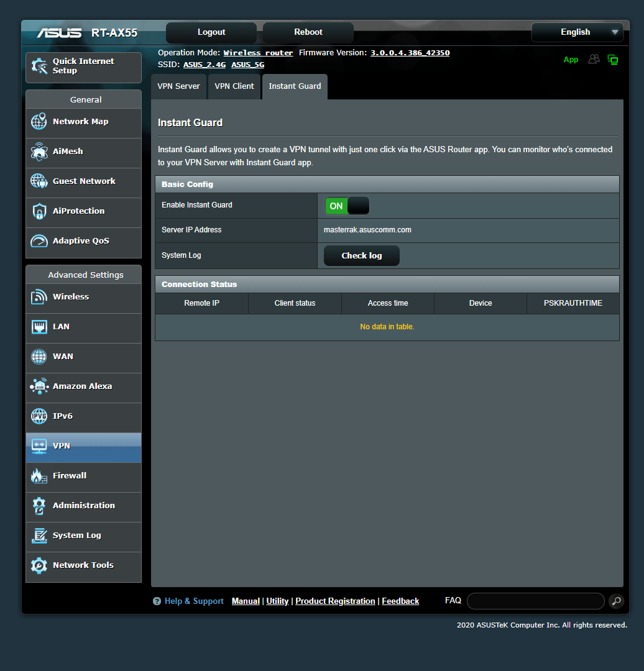Click the Network Map menu label
The height and width of the screenshot is (671, 644).
(x=81, y=122)
